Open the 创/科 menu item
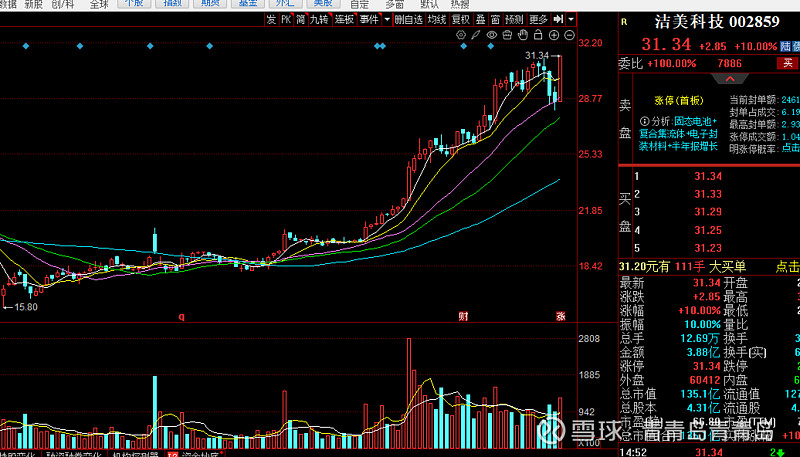This screenshot has height=457, width=800. [x=63, y=4]
